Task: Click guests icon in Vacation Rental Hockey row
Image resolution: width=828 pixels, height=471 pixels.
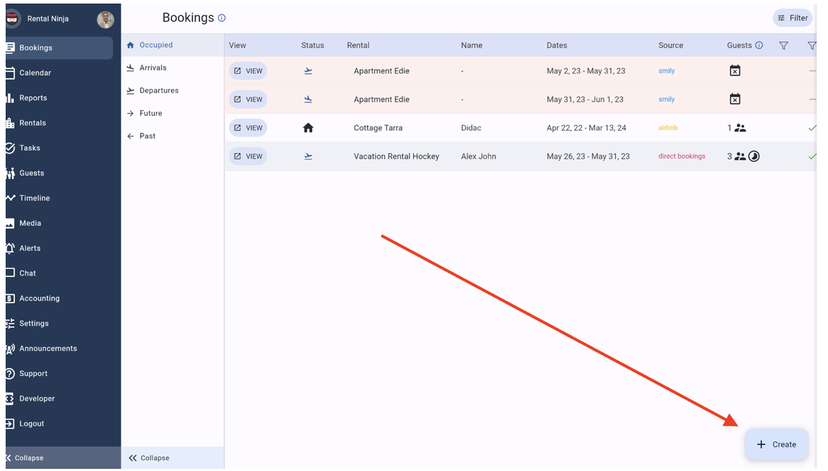Action: coord(740,157)
